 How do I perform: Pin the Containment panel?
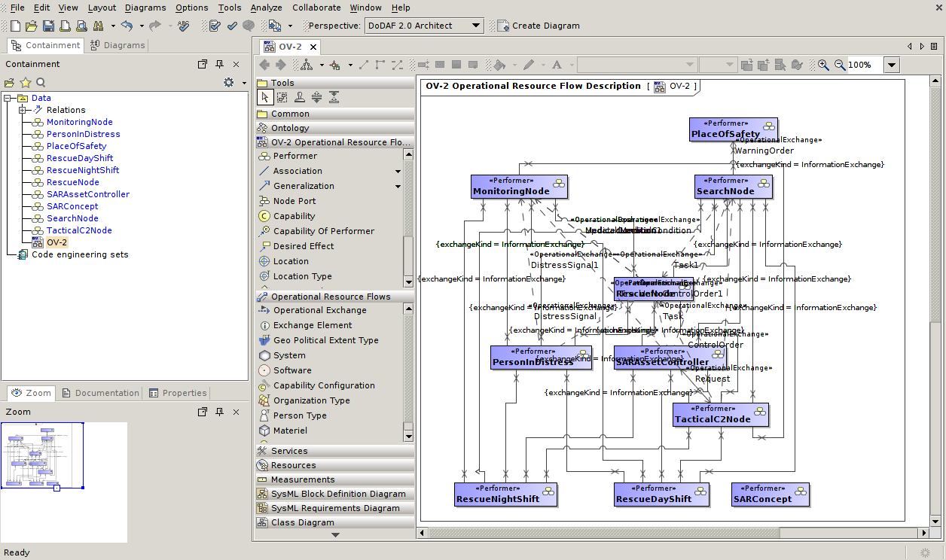point(219,64)
